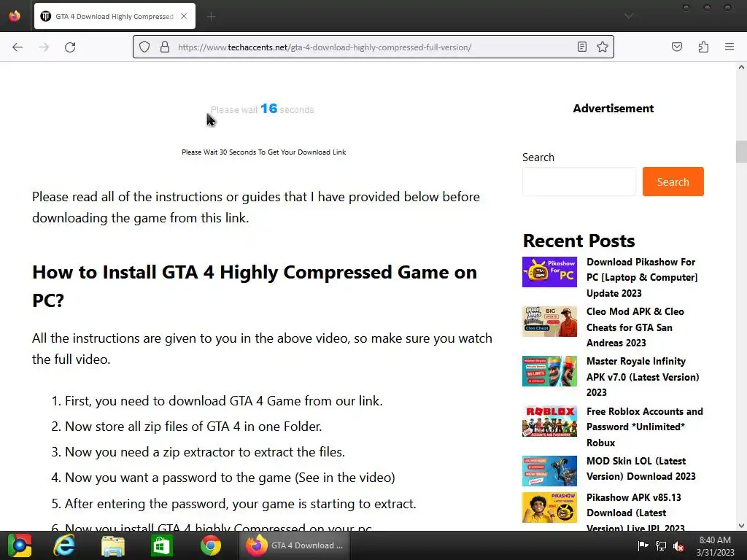Image resolution: width=747 pixels, height=560 pixels.
Task: Click the forward navigation arrow
Action: pos(44,47)
